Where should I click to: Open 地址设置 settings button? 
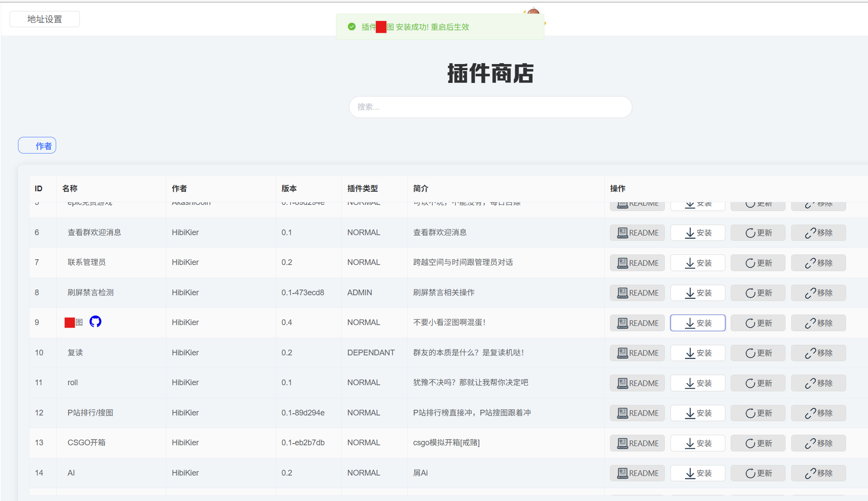click(45, 19)
